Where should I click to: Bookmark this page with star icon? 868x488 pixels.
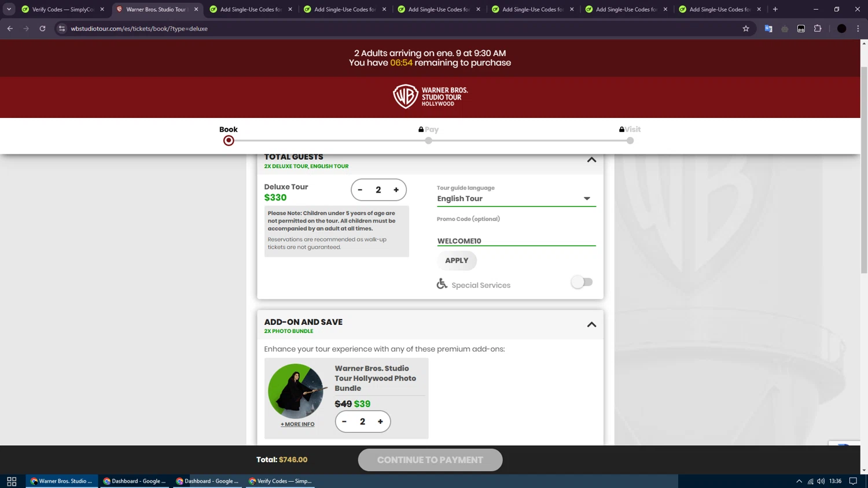tap(746, 28)
